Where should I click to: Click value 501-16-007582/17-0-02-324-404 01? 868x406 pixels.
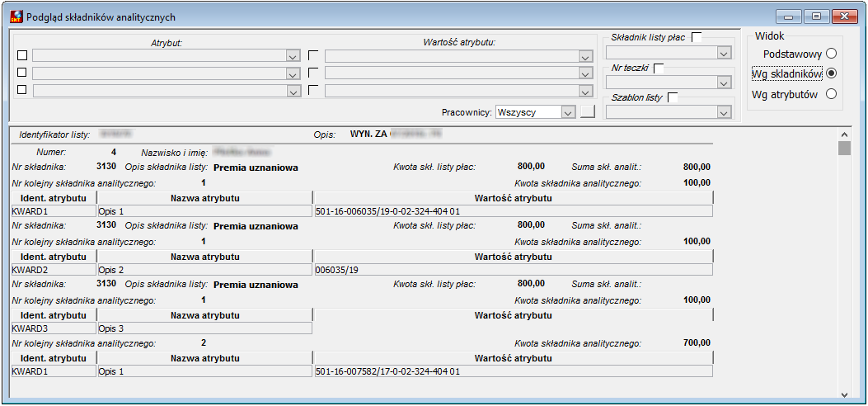click(x=513, y=371)
